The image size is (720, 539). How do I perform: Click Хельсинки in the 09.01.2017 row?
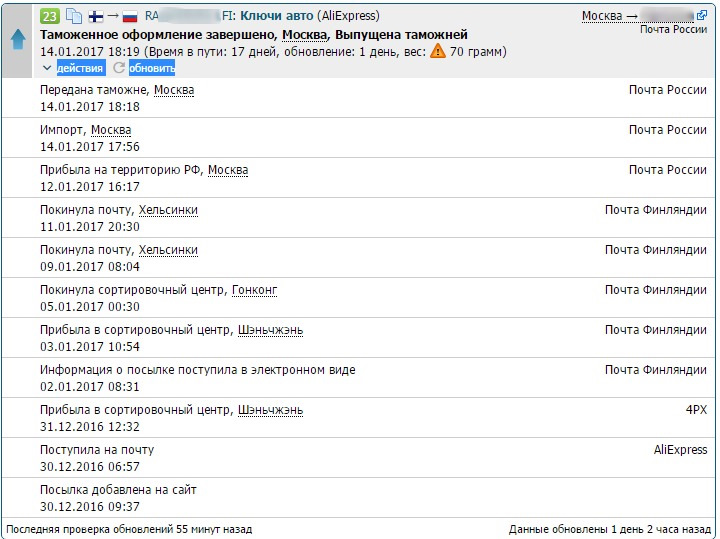point(168,250)
